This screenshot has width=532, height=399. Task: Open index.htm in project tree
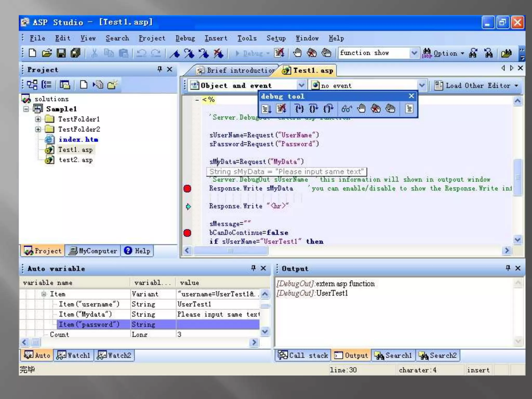tap(78, 139)
